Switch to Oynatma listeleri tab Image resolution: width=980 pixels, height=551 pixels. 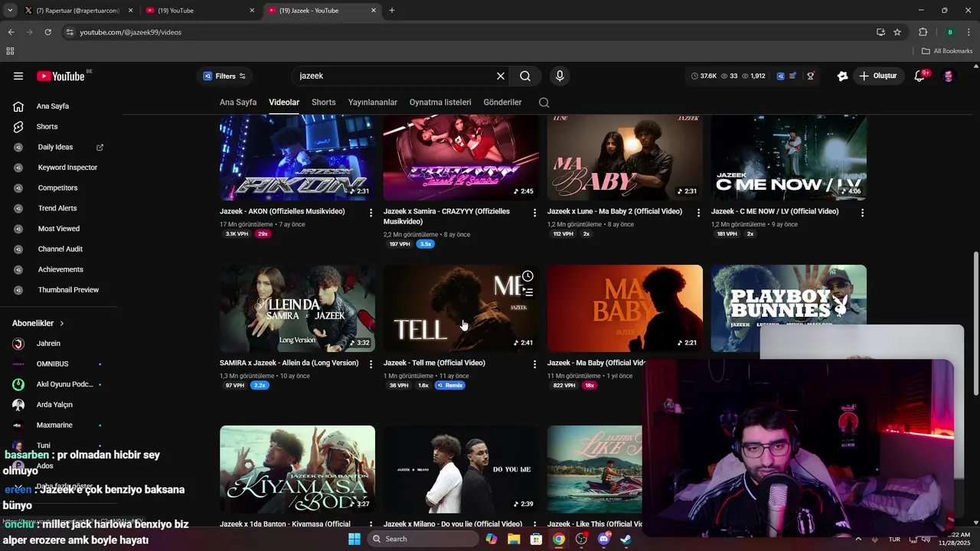coord(440,103)
